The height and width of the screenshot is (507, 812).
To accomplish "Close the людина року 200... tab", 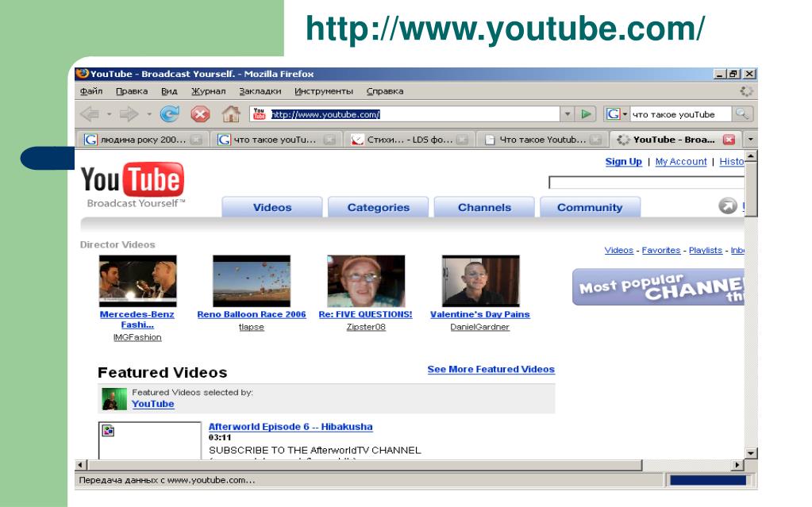I will (x=196, y=140).
